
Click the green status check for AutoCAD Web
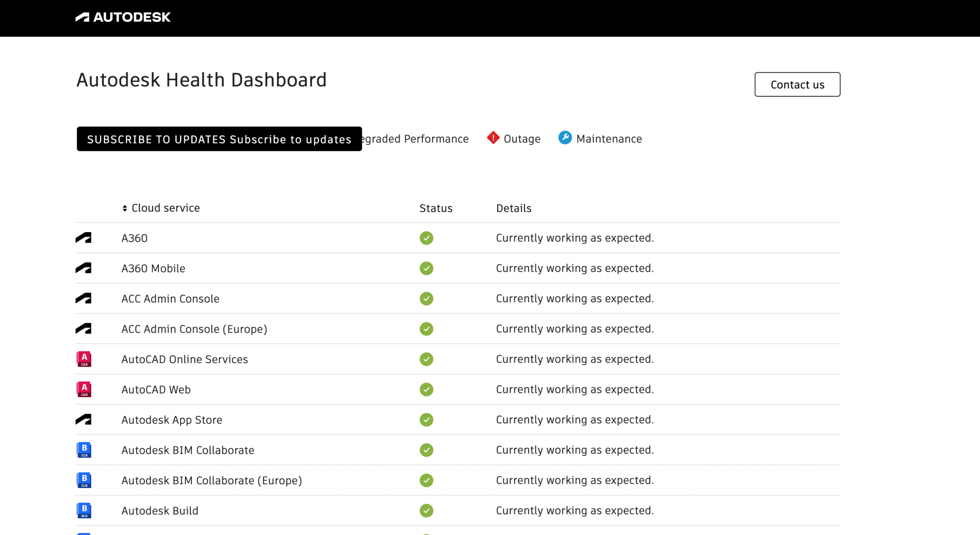(426, 389)
